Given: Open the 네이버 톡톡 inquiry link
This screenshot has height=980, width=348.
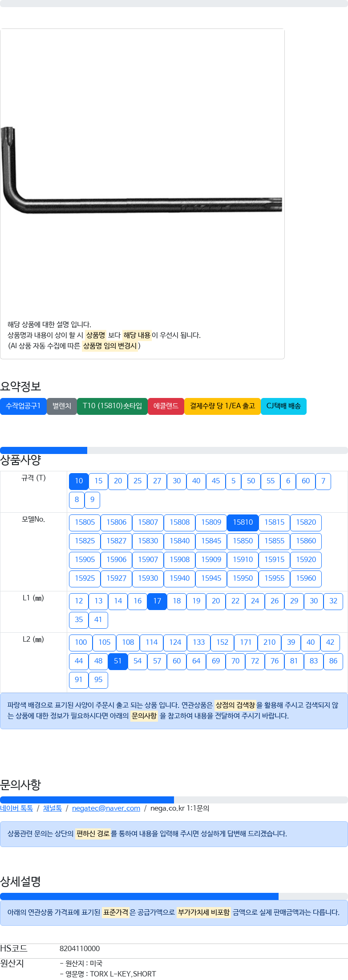Looking at the screenshot, I should tap(16, 808).
